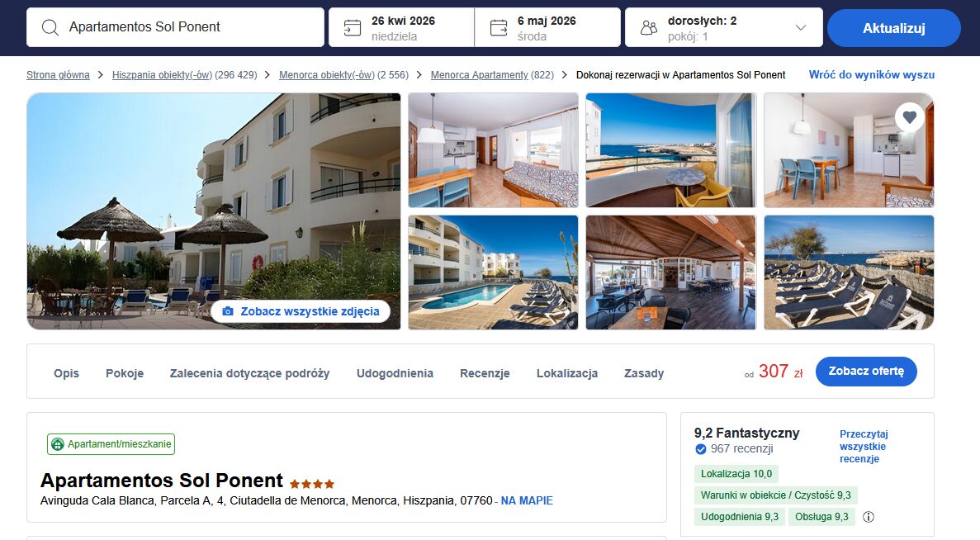Switch to the Recenzje tab
This screenshot has height=540, width=980.
[x=485, y=373]
